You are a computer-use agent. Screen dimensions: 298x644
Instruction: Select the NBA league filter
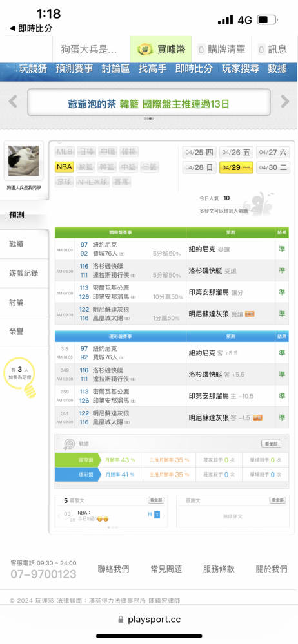[x=65, y=167]
